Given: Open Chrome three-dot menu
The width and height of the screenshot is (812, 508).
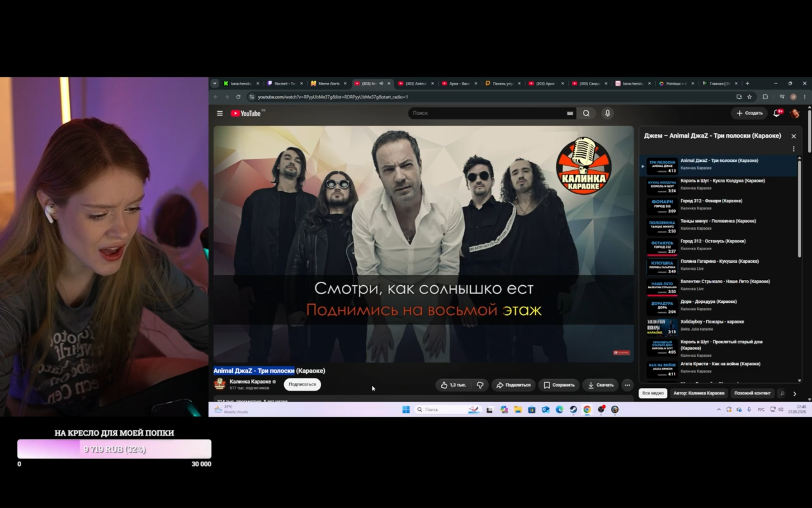Looking at the screenshot, I should click(x=804, y=97).
